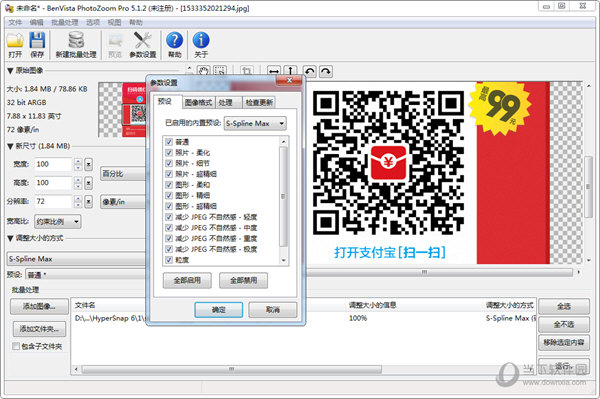Image resolution: width=600 pixels, height=399 pixels.
Task: Rotate image counterclockwise with left curved arrow
Action: tap(310, 71)
